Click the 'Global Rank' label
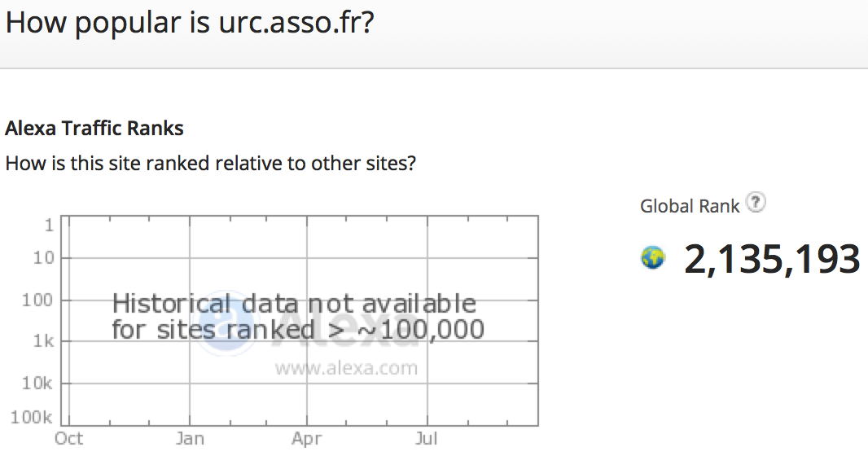Viewport: 868px width, 456px height. (690, 206)
